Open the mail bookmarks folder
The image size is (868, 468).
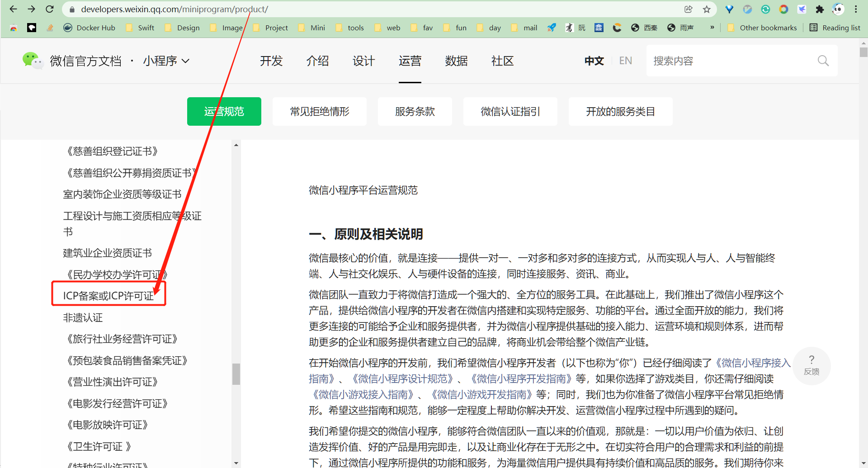click(524, 28)
